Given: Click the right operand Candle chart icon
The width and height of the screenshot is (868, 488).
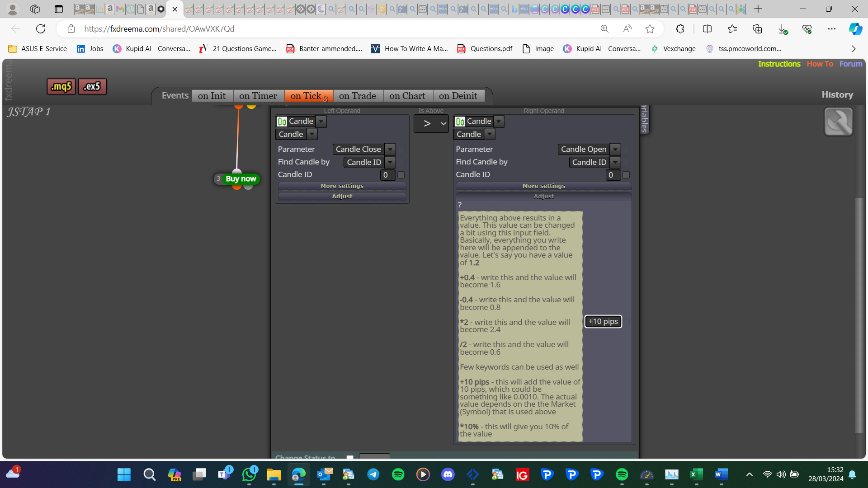Looking at the screenshot, I should [460, 121].
